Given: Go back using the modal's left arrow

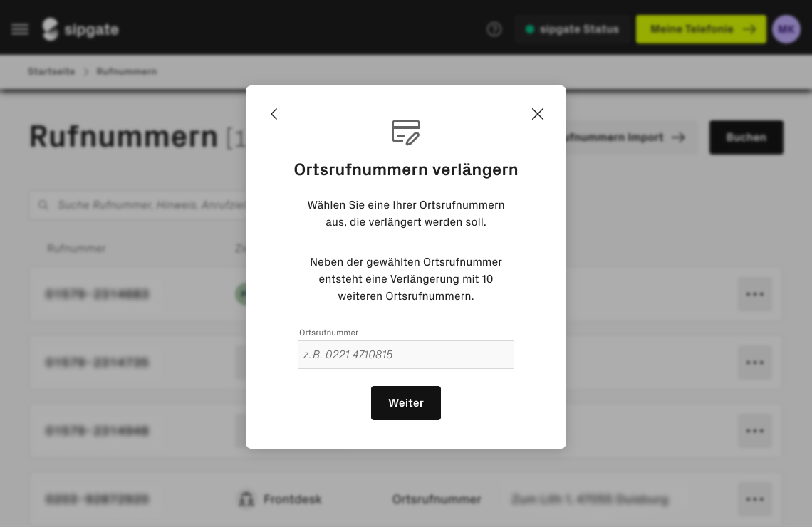Looking at the screenshot, I should [x=274, y=114].
